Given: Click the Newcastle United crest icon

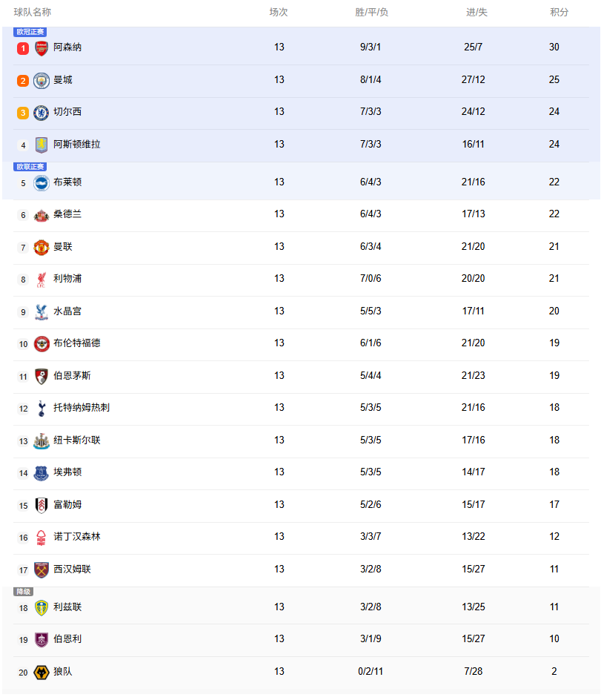Looking at the screenshot, I should point(41,440).
